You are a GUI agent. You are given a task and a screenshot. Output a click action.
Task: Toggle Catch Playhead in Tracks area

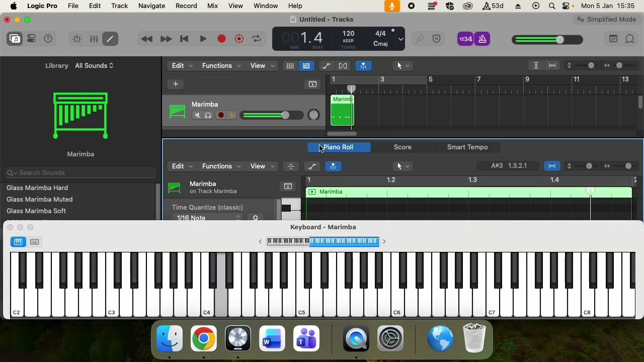click(363, 66)
